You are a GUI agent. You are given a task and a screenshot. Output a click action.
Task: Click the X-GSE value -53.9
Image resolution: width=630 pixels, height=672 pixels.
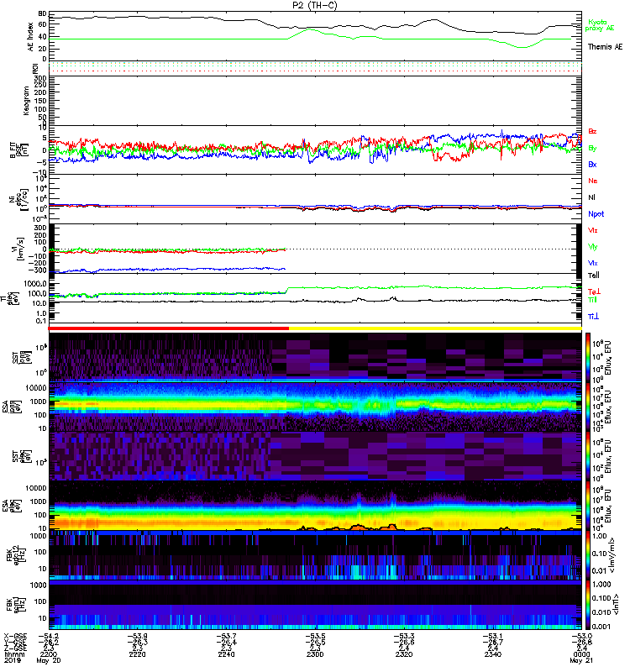(x=137, y=636)
